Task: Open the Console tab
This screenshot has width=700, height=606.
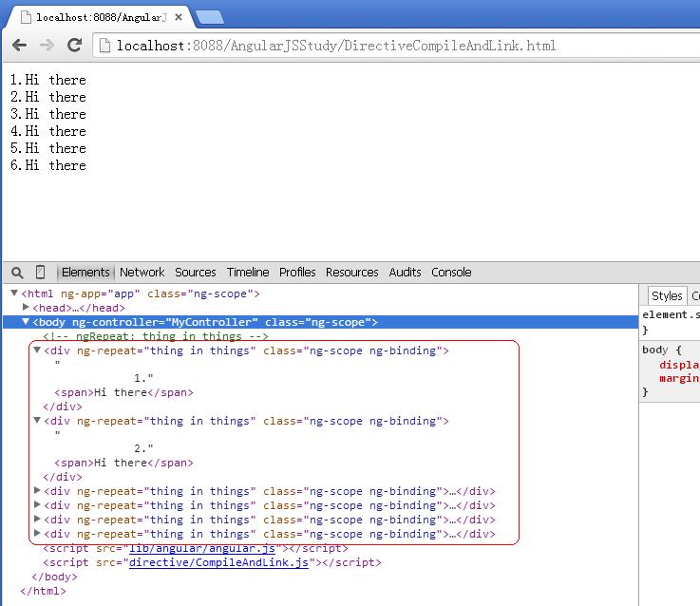Action: pyautogui.click(x=451, y=272)
